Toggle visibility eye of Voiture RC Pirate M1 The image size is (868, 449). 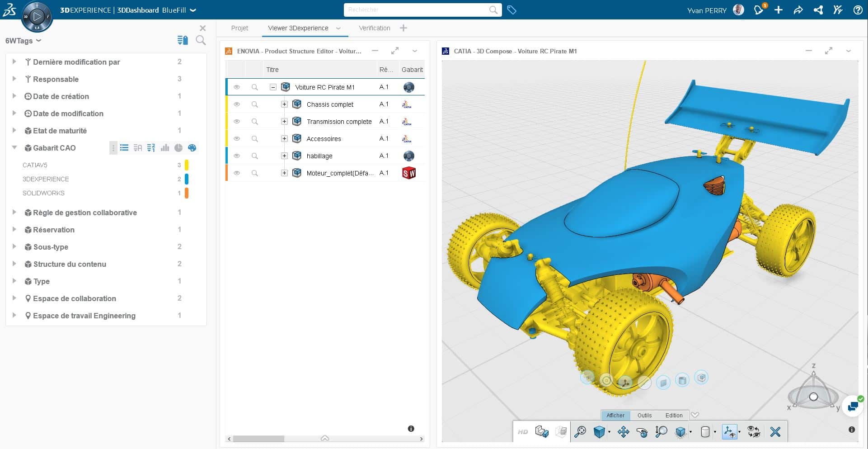point(237,87)
